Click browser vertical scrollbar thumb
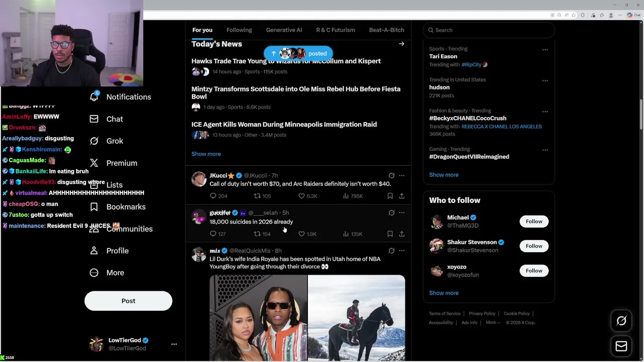 pyautogui.click(x=641, y=115)
